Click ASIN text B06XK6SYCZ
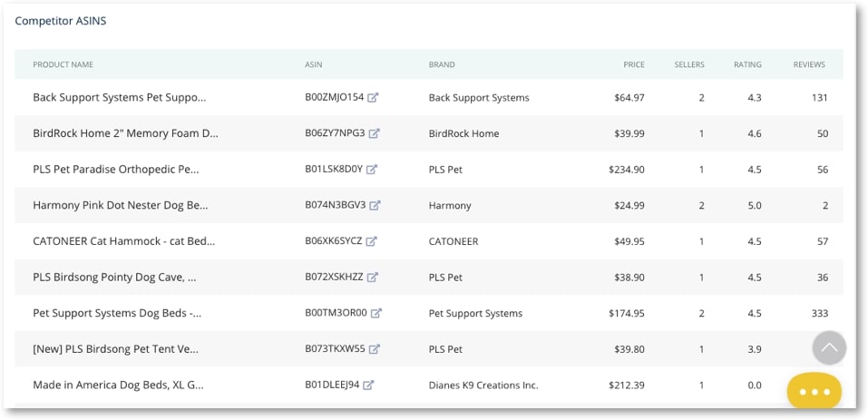This screenshot has width=868, height=420. point(333,241)
